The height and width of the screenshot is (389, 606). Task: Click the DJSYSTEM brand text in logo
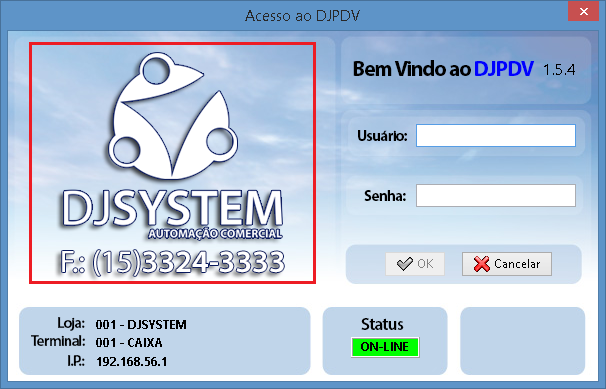point(172,209)
